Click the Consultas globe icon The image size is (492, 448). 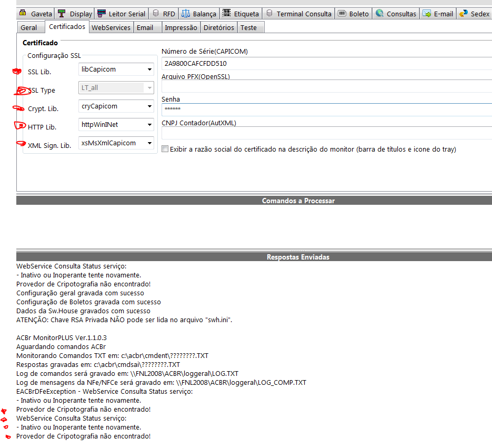(x=380, y=14)
